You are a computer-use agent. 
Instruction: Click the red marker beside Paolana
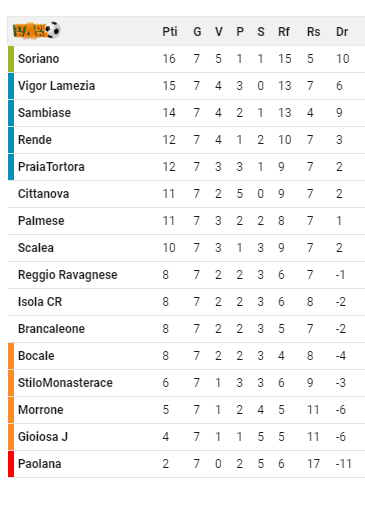pos(11,464)
